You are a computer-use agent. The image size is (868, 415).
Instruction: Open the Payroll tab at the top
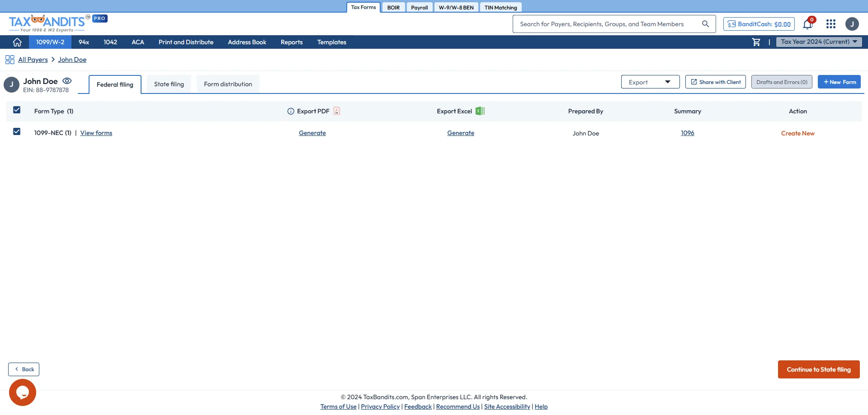click(x=419, y=7)
